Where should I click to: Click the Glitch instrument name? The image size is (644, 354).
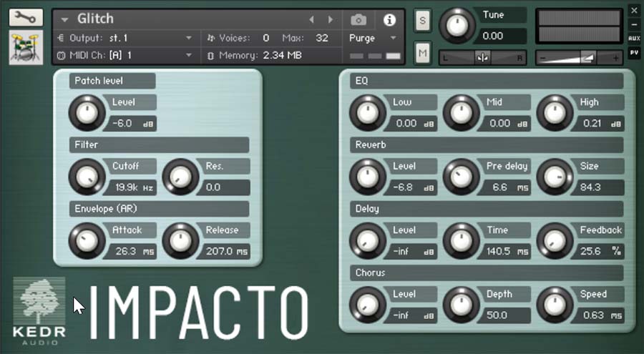[x=95, y=19]
